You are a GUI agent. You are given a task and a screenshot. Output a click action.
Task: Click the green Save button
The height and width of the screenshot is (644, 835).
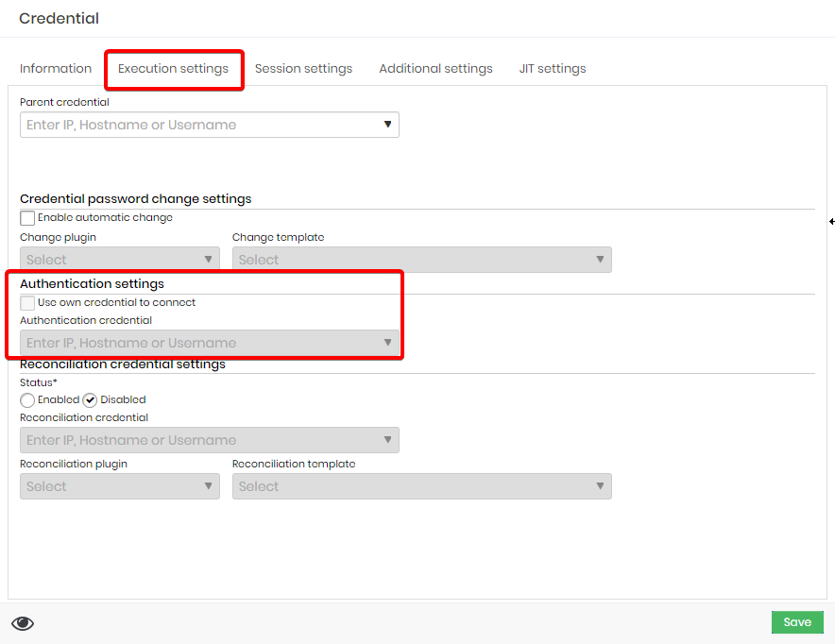tap(797, 622)
